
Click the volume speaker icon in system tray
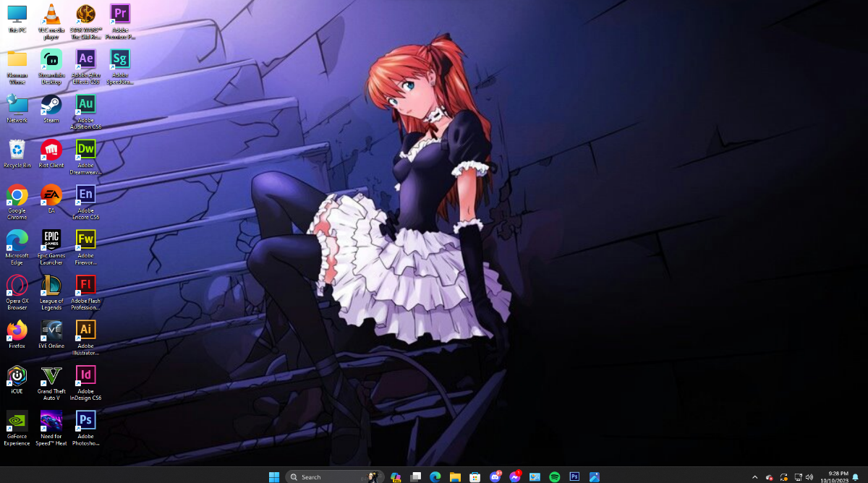pos(809,477)
